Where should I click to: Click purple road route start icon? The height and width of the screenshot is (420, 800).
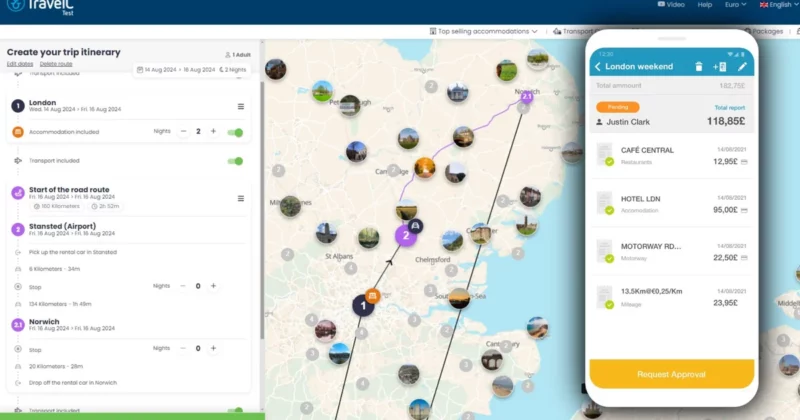[18, 193]
